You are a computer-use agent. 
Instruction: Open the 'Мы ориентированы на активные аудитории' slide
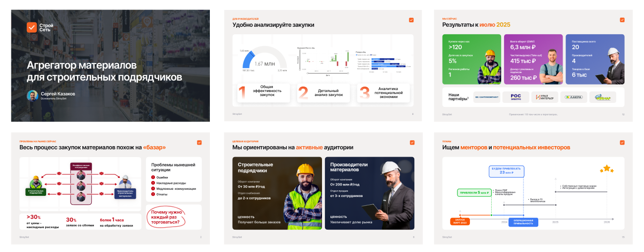point(322,188)
